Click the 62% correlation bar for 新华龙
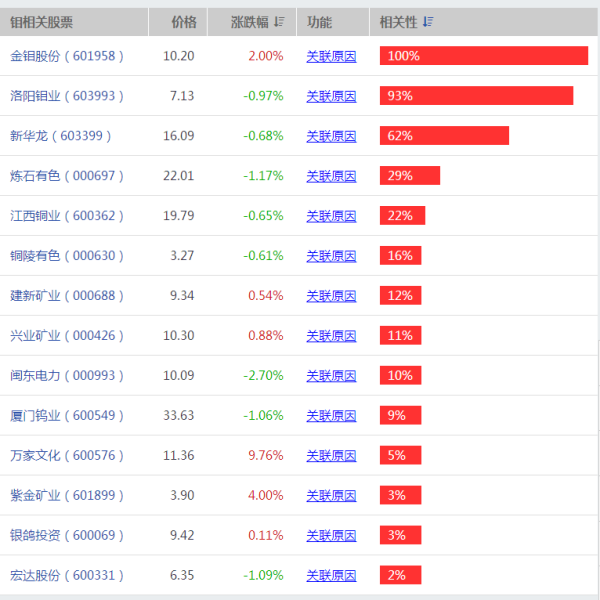The height and width of the screenshot is (600, 600). pyautogui.click(x=444, y=135)
